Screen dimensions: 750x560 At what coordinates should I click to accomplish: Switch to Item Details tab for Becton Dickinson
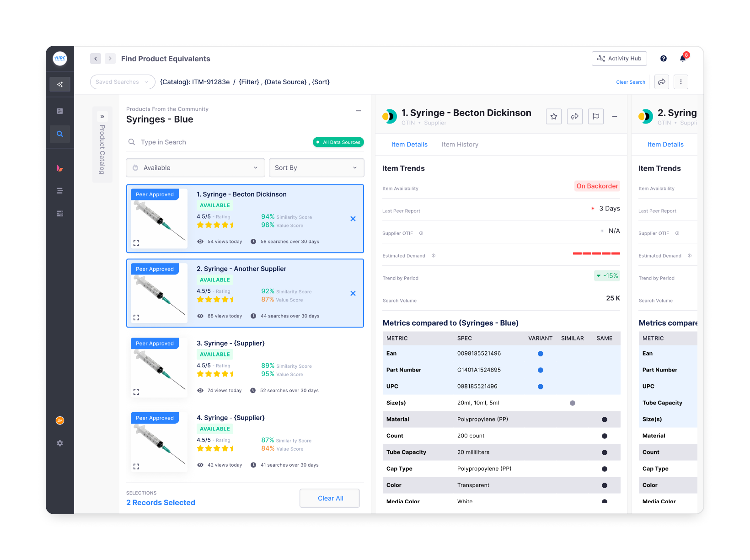coord(409,145)
